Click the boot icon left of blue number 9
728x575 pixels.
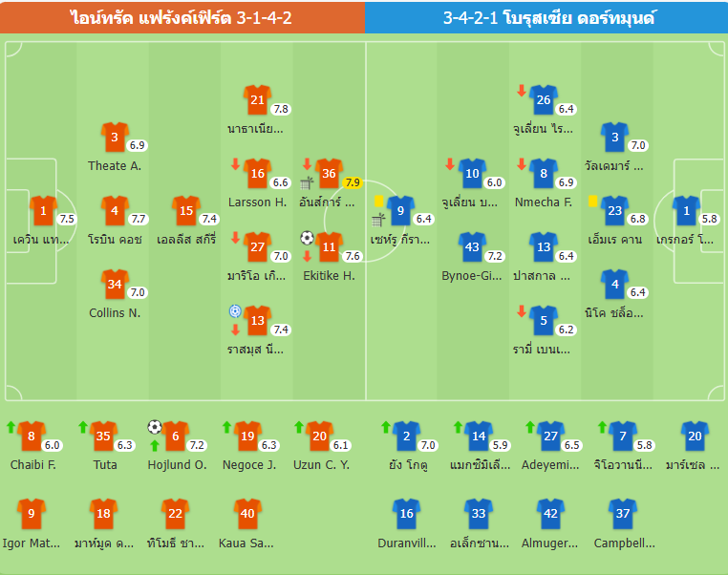378,219
